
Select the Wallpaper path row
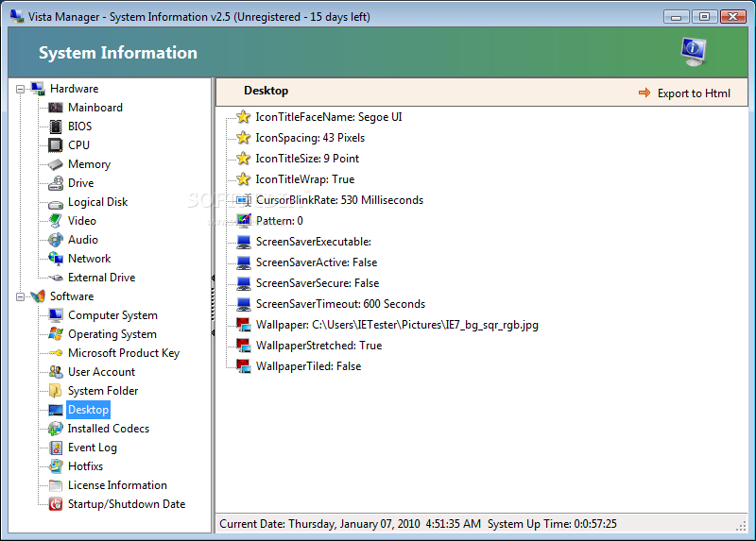coord(397,325)
